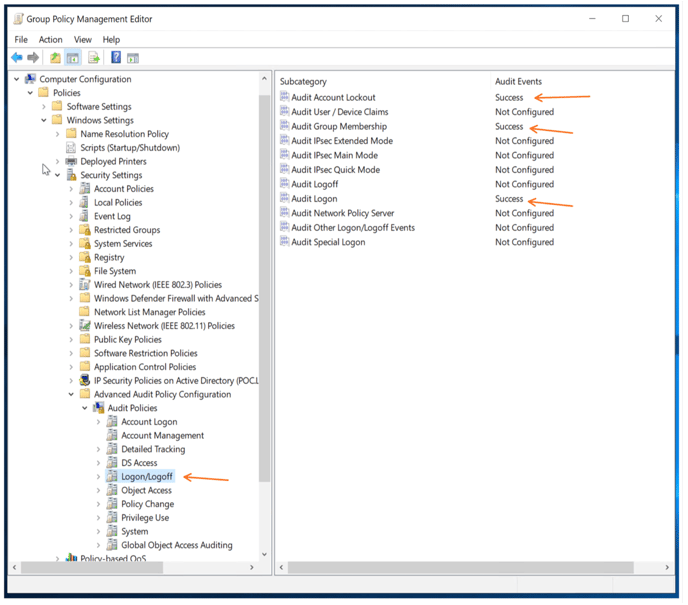
Task: Click the Deployed Printers printer icon
Action: [71, 161]
